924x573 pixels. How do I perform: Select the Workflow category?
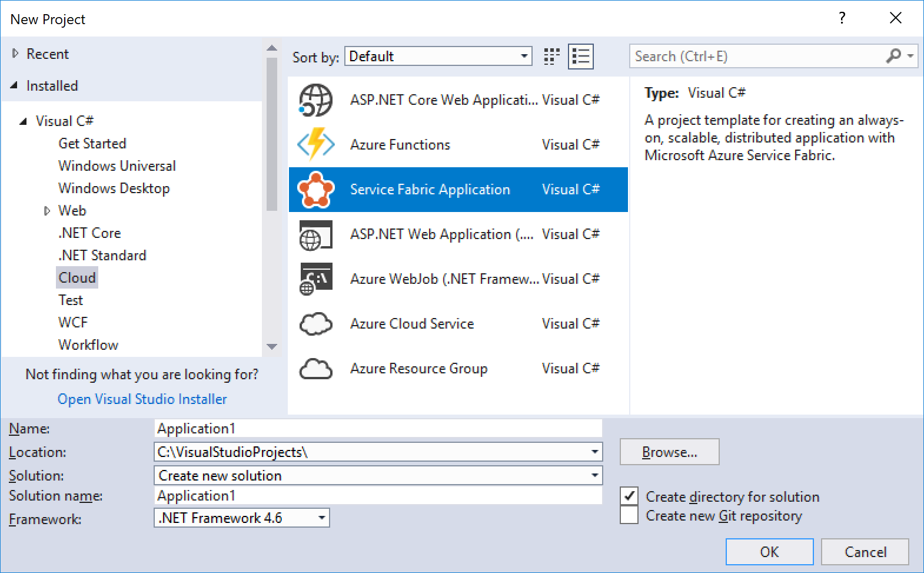pos(88,345)
